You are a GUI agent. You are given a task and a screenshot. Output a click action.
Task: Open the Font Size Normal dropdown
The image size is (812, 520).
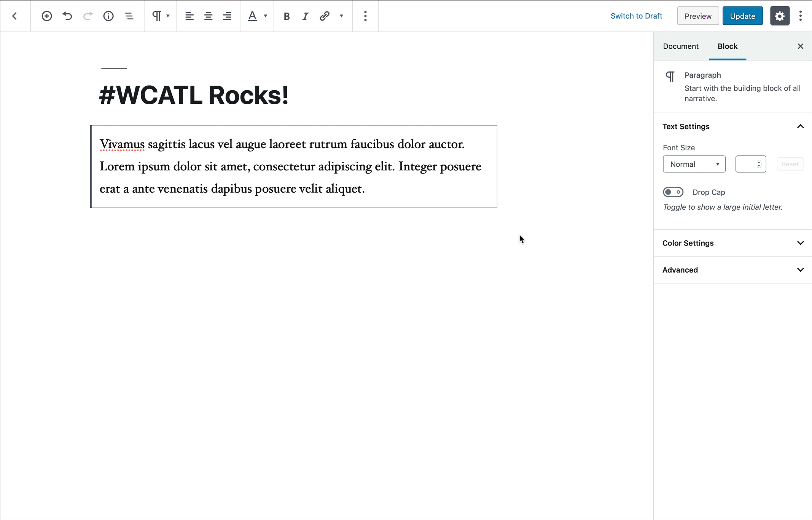[694, 164]
